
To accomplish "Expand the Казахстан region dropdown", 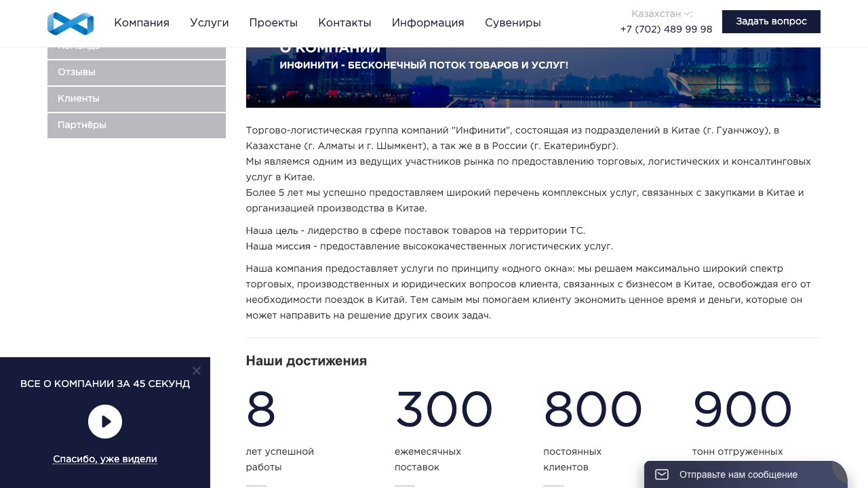I will point(661,14).
